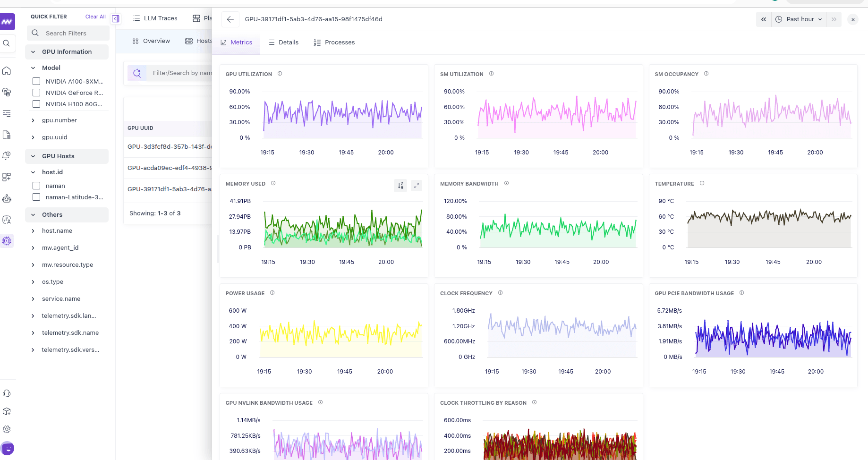This screenshot has height=460, width=868.
Task: Open the settings gear icon
Action: click(x=7, y=429)
